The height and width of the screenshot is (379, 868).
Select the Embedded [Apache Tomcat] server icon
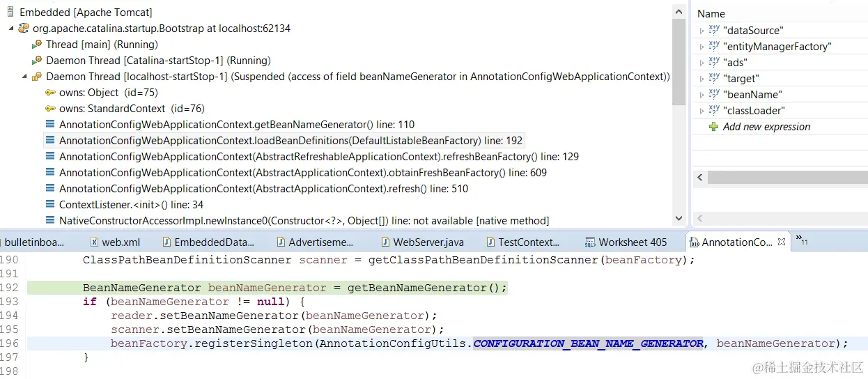[10, 13]
